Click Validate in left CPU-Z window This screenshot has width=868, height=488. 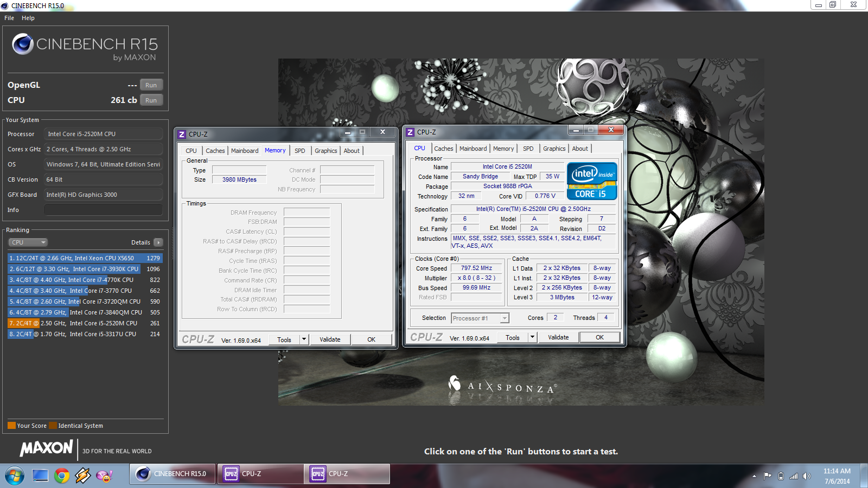point(330,339)
